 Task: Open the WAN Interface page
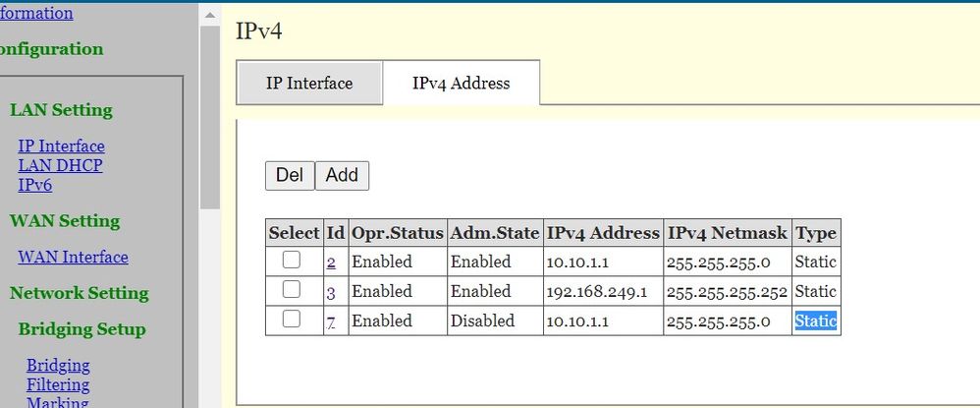73,258
